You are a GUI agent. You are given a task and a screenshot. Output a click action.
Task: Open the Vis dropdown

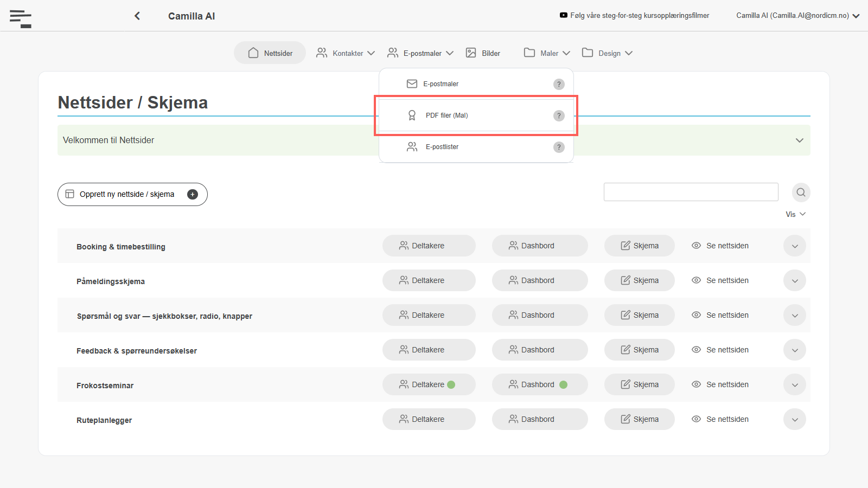pyautogui.click(x=795, y=214)
